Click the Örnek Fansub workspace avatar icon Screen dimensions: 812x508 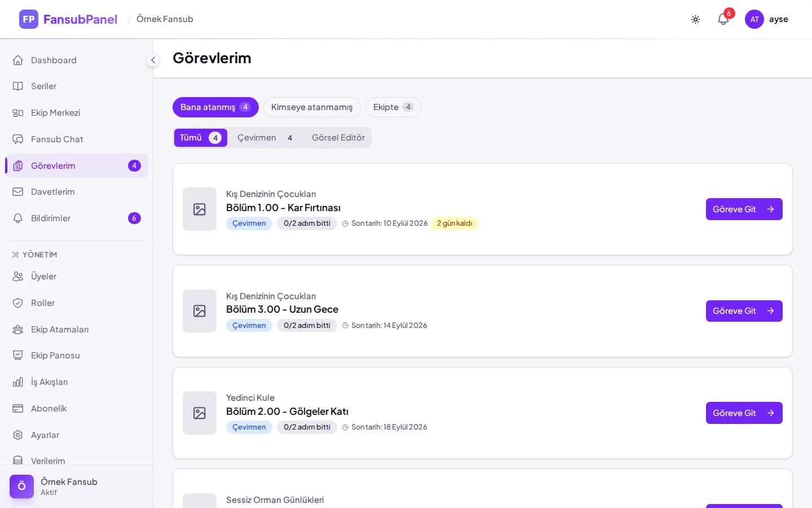(x=21, y=487)
